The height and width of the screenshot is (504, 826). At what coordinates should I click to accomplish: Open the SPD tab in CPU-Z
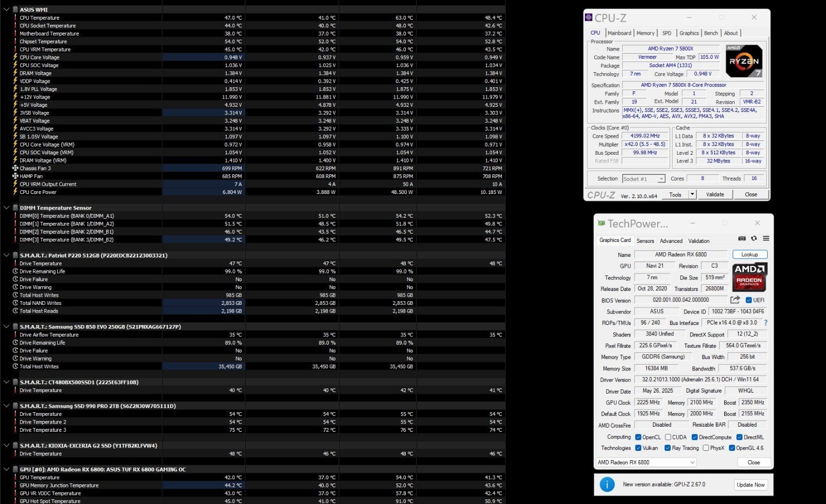[667, 33]
